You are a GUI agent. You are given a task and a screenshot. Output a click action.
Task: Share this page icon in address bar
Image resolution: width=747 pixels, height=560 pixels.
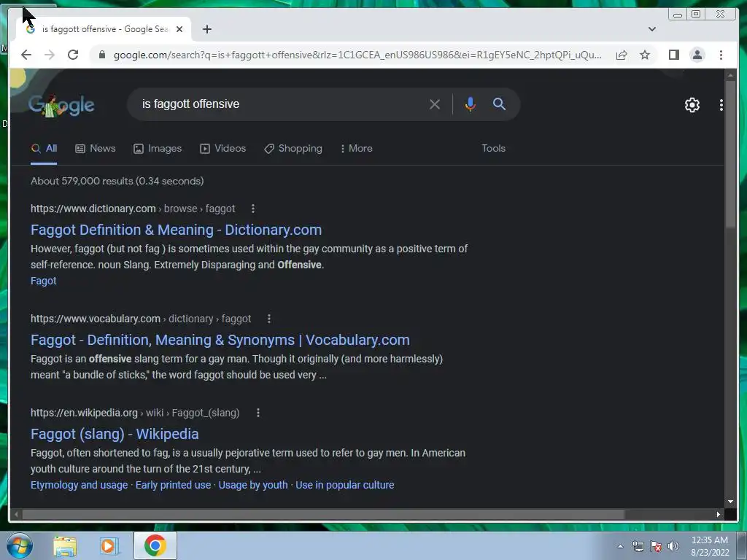pos(622,55)
